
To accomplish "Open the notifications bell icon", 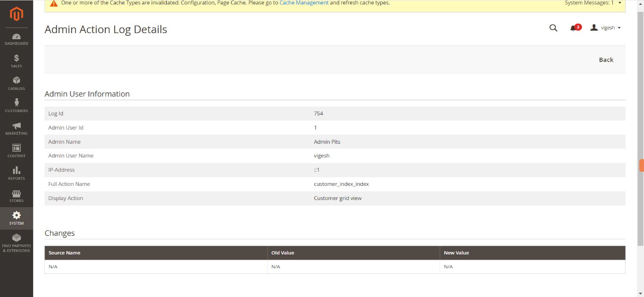I will click(x=574, y=28).
